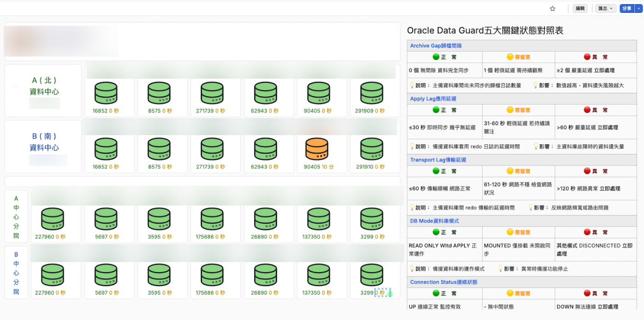Open the 匯出 export dropdown

point(606,8)
